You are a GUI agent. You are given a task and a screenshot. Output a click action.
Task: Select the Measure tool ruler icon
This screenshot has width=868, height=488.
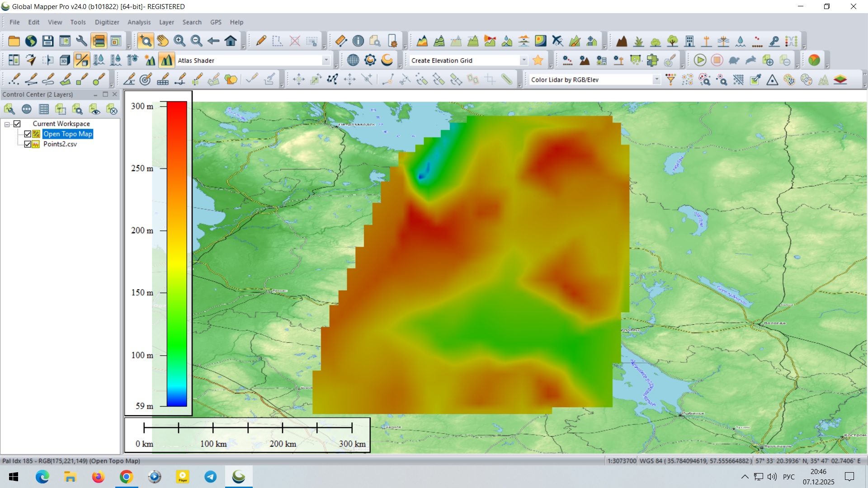(x=341, y=41)
